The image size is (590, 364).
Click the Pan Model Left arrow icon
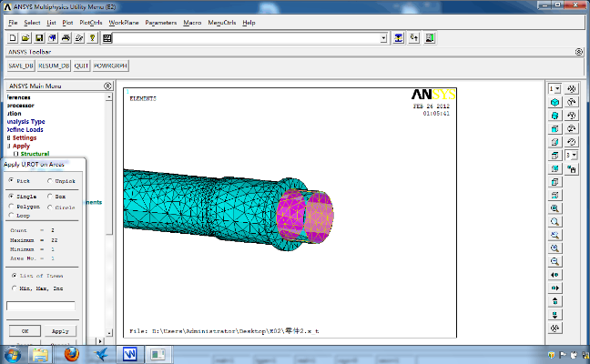coord(554,275)
